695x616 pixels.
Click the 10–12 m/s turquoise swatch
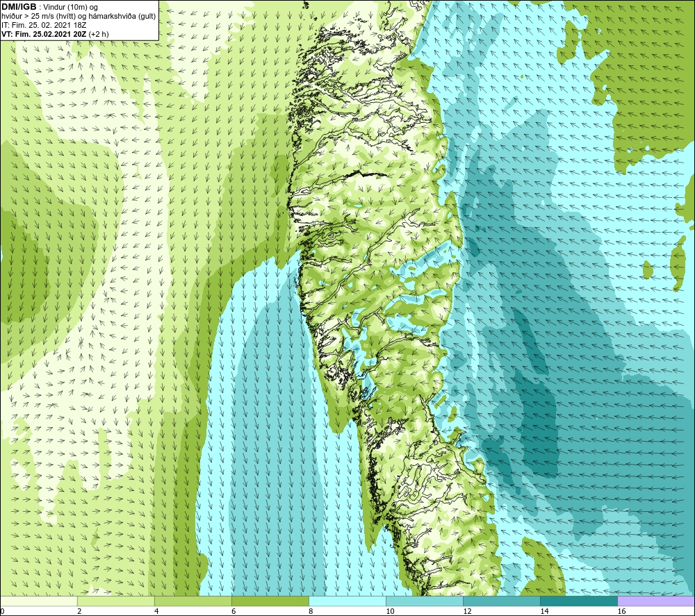click(424, 601)
